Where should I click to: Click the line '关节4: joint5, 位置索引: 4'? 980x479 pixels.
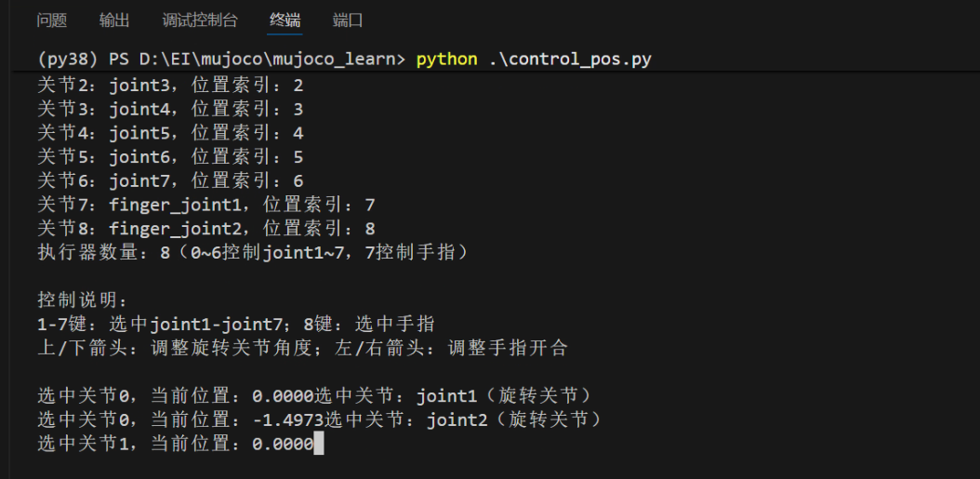tap(170, 133)
